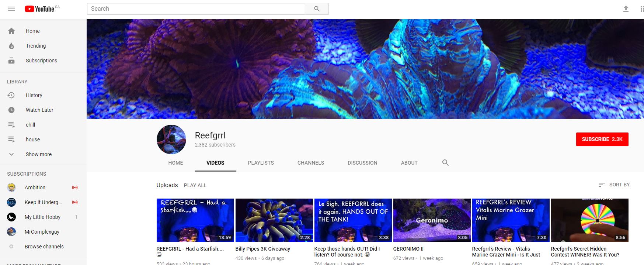
Task: Open My Little Hobby subscription
Action: click(x=43, y=217)
